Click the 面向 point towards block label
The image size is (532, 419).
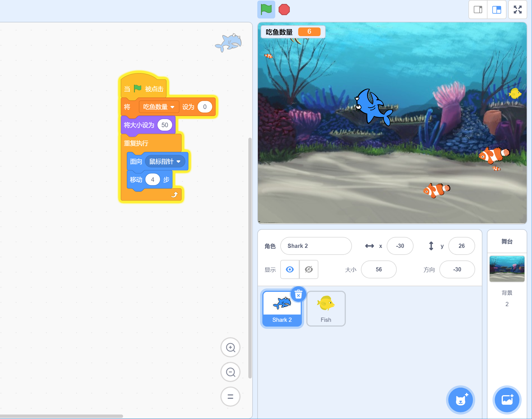point(136,162)
